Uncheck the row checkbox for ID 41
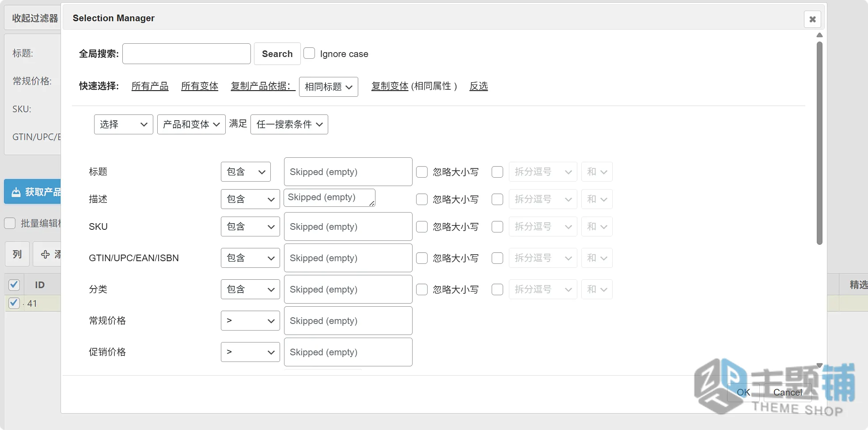 tap(14, 303)
